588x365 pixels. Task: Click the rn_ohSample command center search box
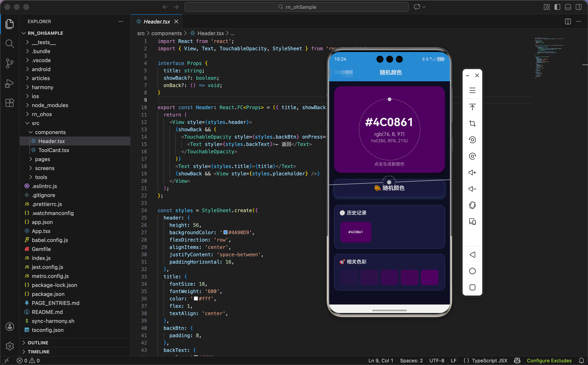pos(296,7)
